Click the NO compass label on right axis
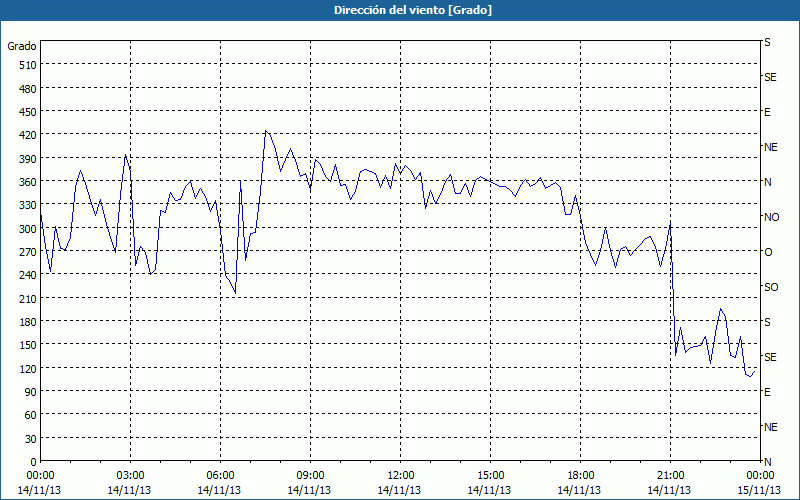 coord(771,217)
